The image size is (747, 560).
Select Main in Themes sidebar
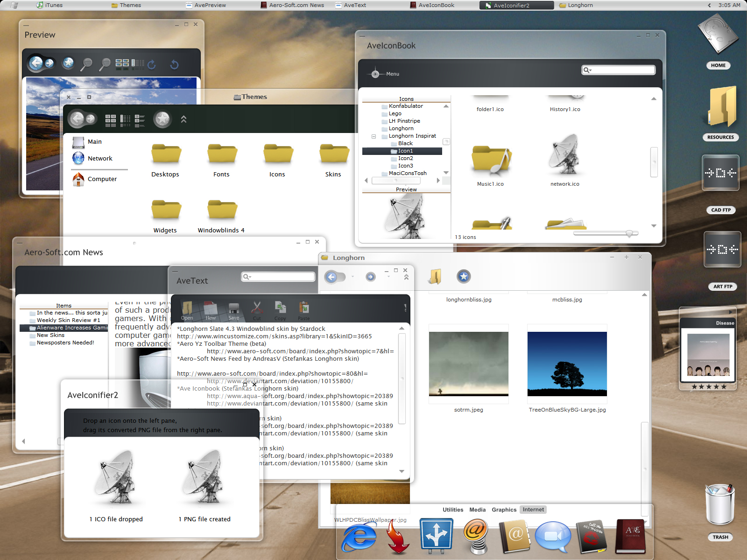click(87, 141)
